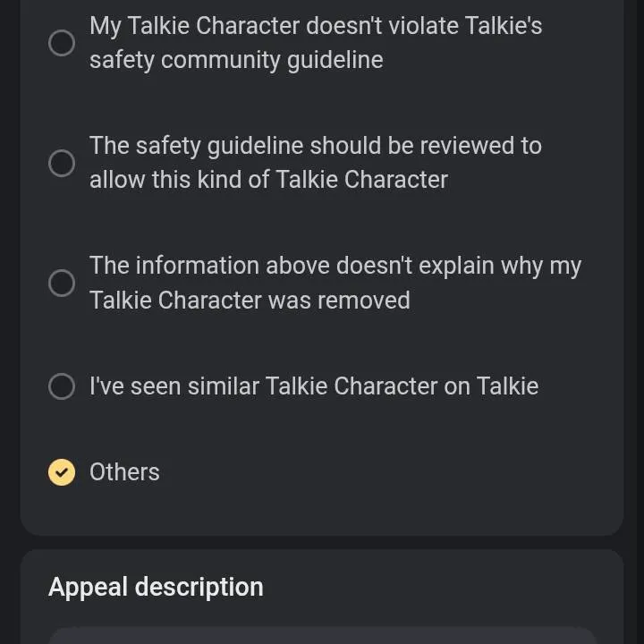
Task: Click the text line "safety community guideline"
Action: pyautogui.click(x=236, y=60)
